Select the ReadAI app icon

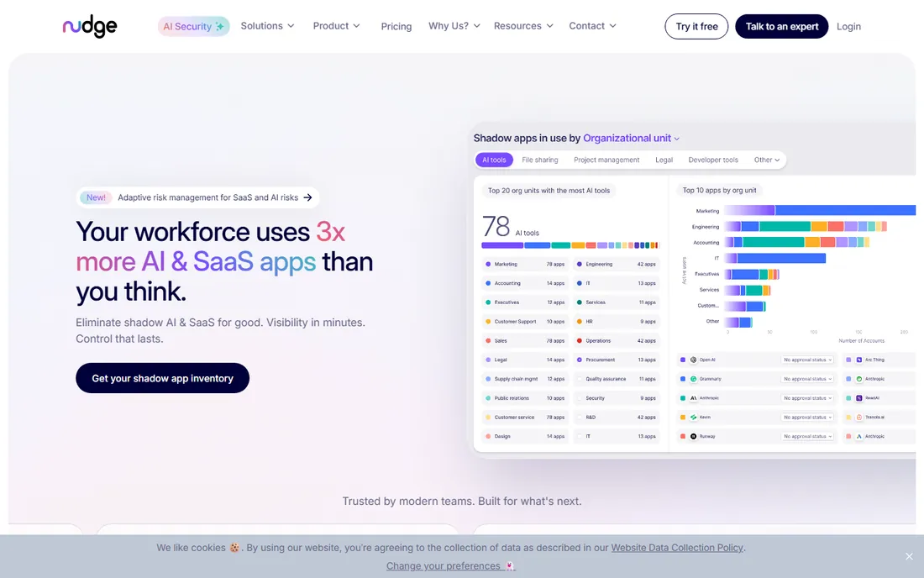tap(859, 397)
